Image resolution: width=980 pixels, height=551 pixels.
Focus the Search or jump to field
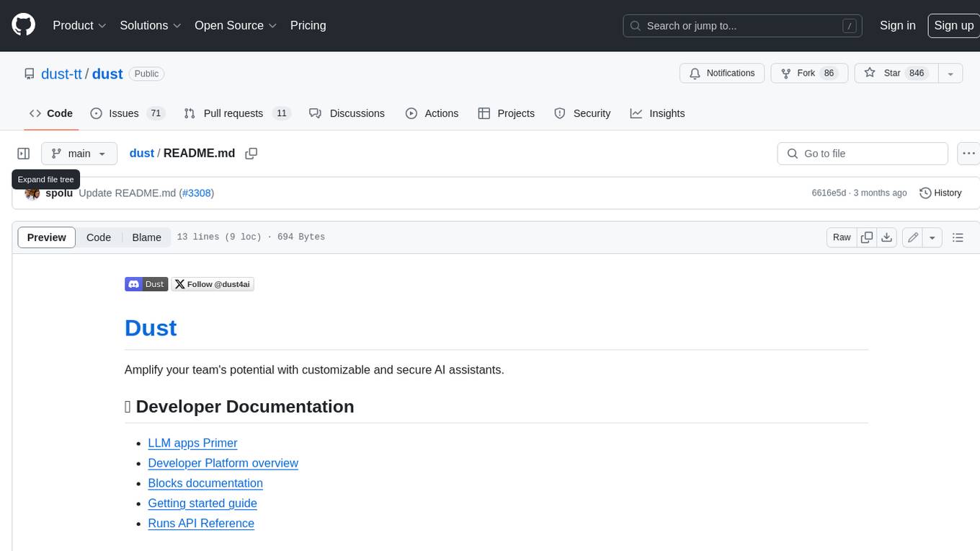pos(744,26)
